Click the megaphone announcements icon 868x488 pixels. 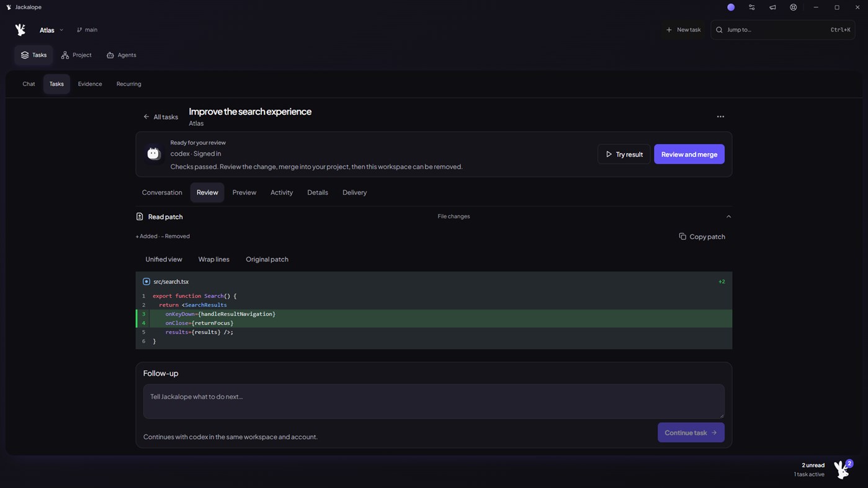tap(772, 7)
